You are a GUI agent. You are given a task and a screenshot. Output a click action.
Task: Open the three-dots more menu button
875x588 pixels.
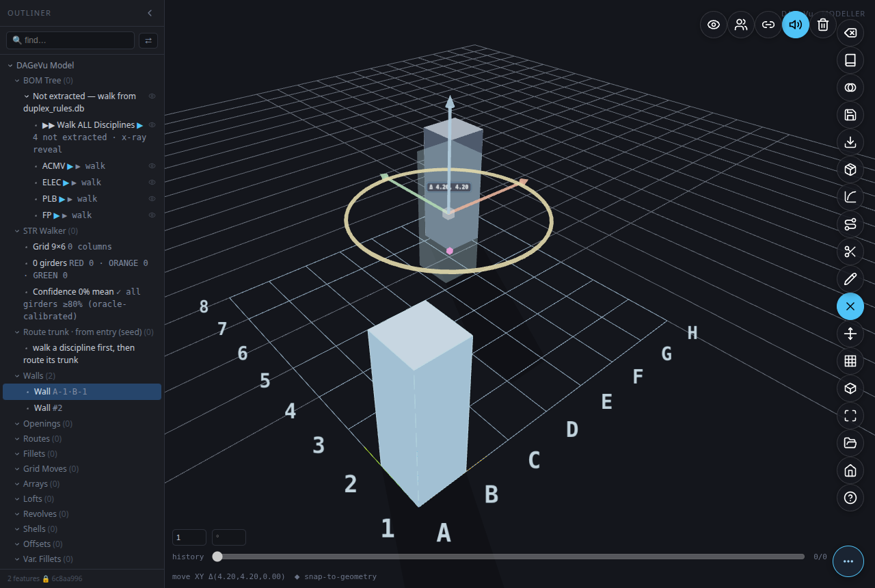848,561
